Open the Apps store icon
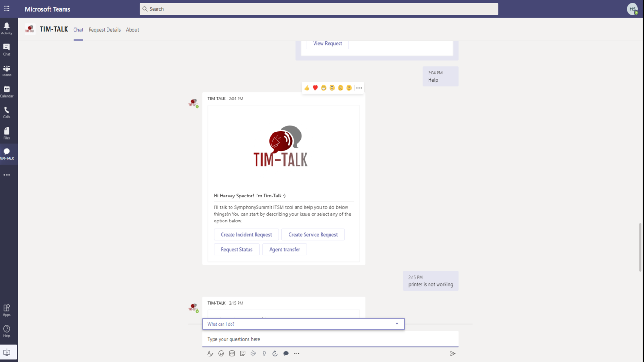 (x=7, y=310)
